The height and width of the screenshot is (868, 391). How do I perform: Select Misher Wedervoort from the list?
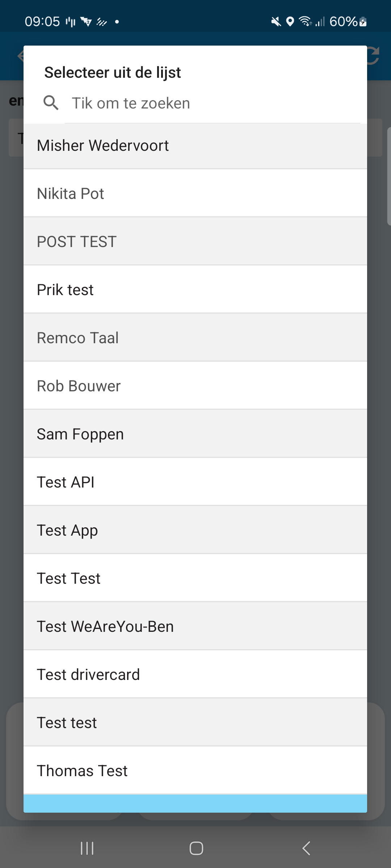195,146
